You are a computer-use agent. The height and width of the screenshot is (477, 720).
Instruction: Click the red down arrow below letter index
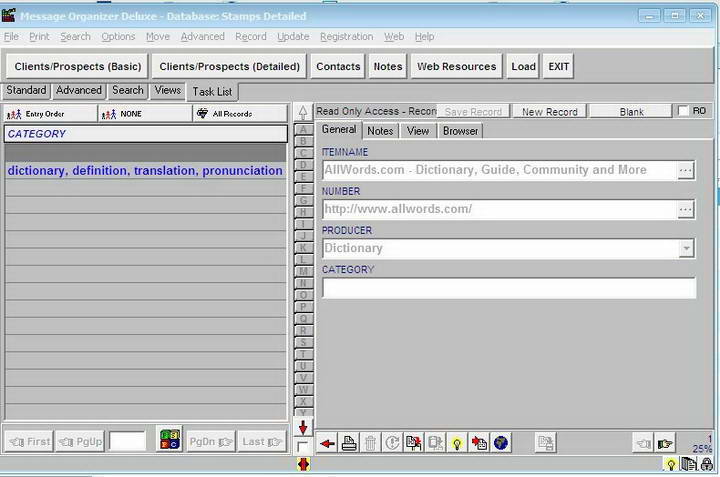303,427
